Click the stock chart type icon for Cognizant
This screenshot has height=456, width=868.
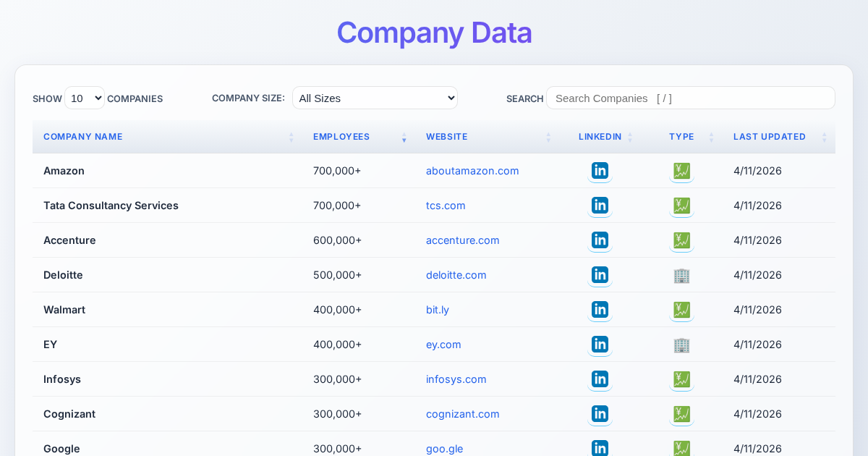coord(681,414)
